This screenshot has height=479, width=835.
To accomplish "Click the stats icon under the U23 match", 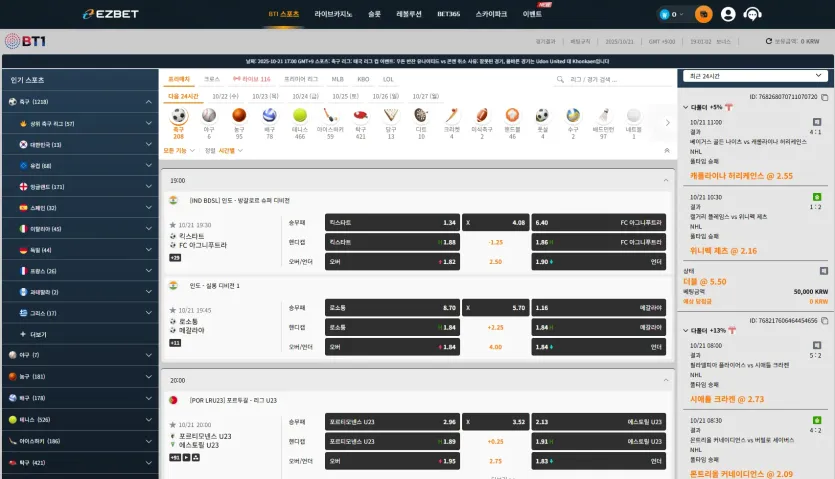I will 196,458.
